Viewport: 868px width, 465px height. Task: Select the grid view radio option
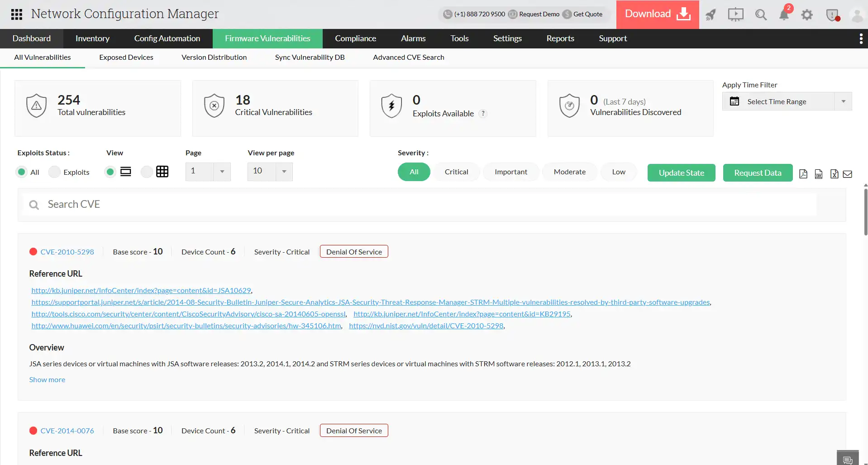pyautogui.click(x=146, y=172)
